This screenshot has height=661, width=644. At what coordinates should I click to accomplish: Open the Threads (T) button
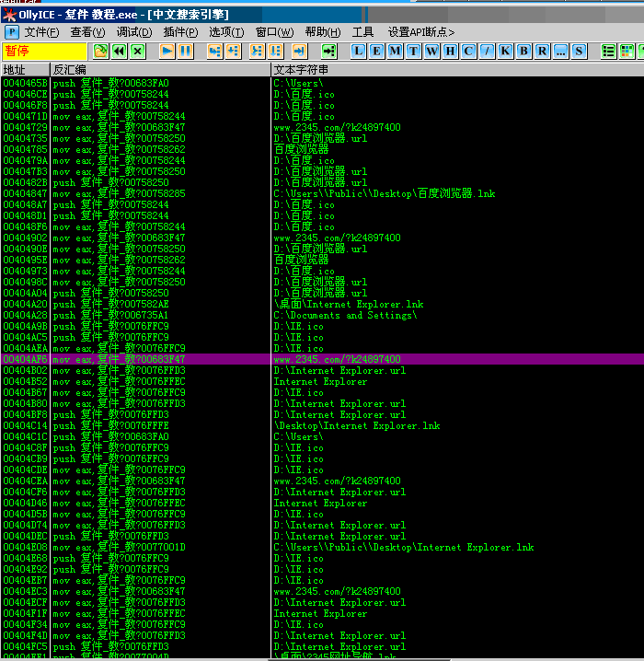pos(414,52)
